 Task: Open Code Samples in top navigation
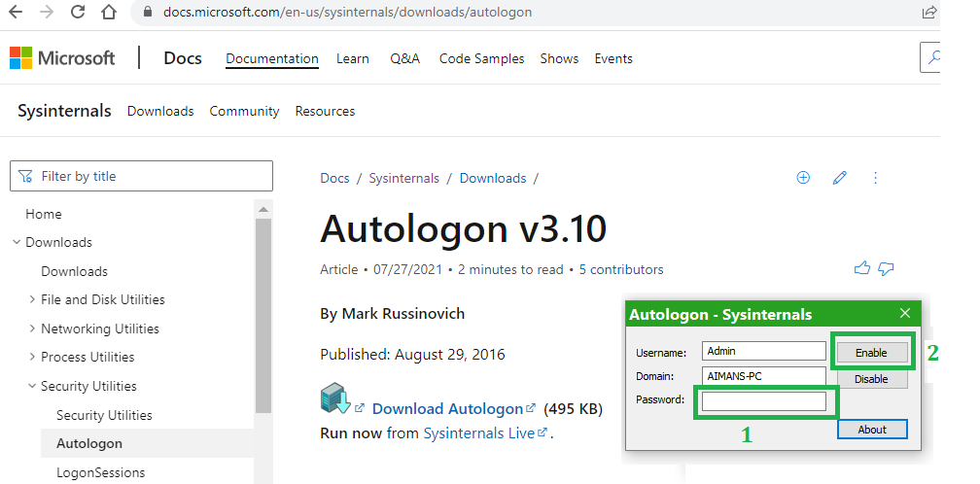(x=481, y=58)
